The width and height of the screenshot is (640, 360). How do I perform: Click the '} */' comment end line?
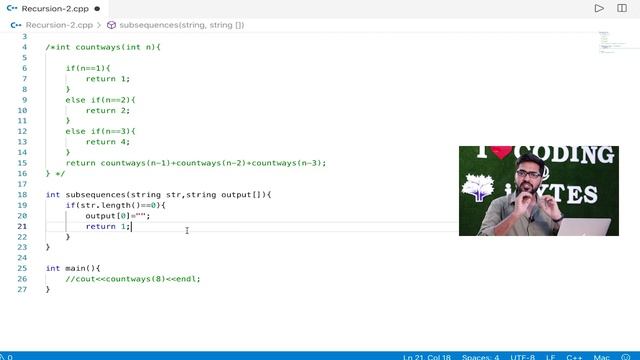point(56,173)
